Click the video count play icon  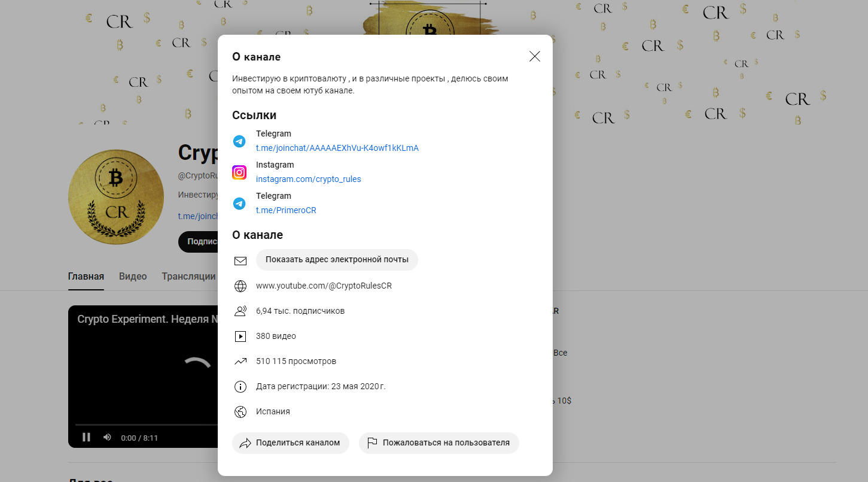tap(240, 337)
